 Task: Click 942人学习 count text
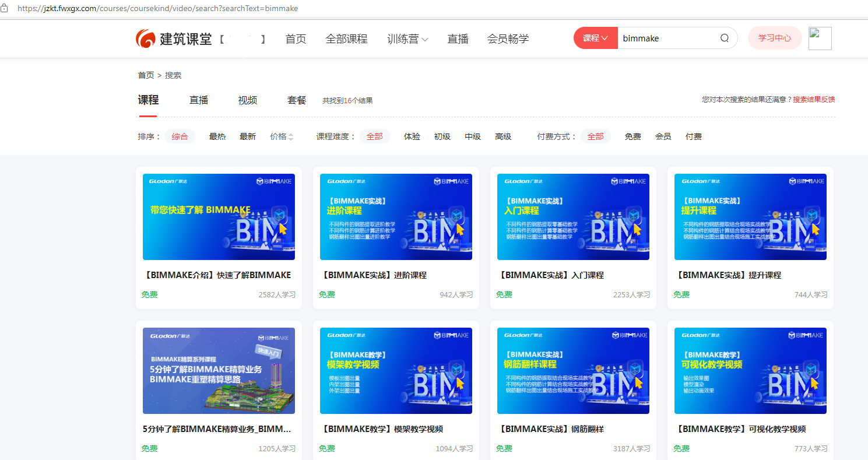456,295
